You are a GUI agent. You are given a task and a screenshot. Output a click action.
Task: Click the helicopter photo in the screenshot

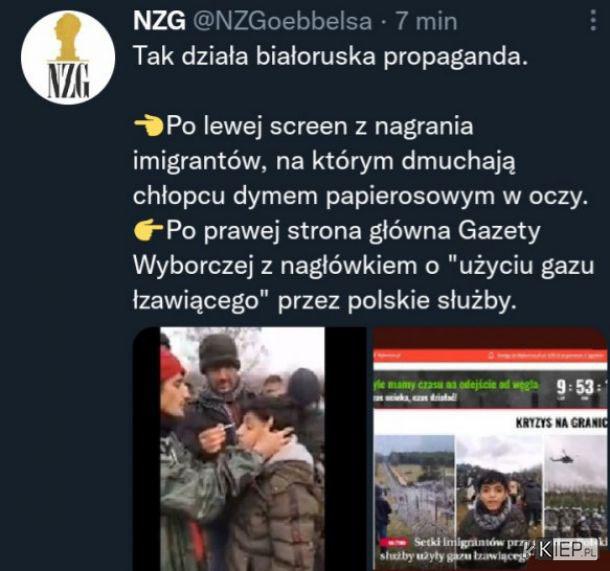click(575, 485)
